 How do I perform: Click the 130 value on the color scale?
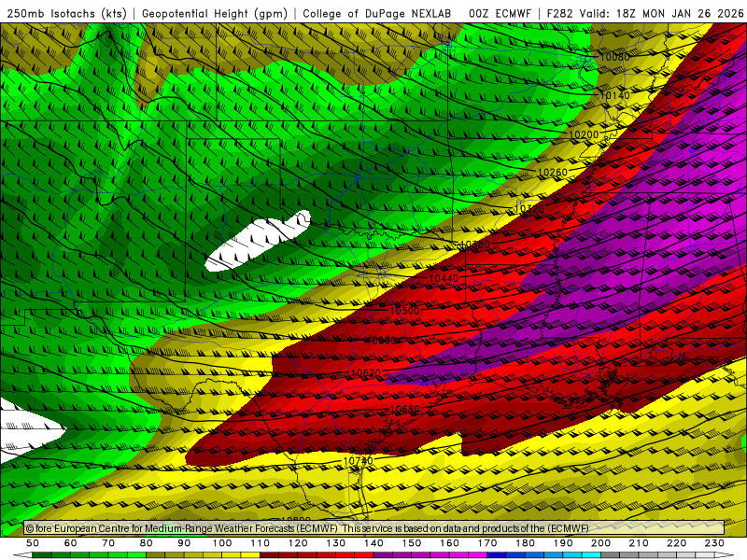[x=336, y=543]
